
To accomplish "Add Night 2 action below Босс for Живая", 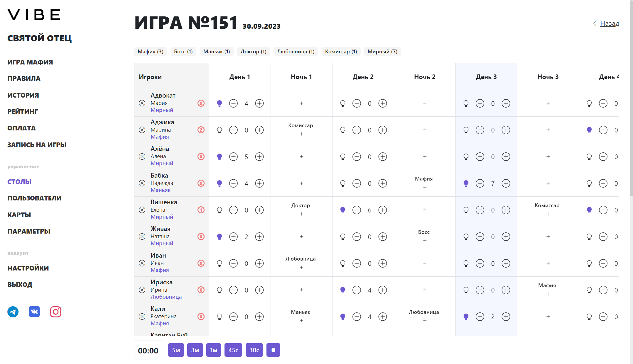I will [x=425, y=241].
